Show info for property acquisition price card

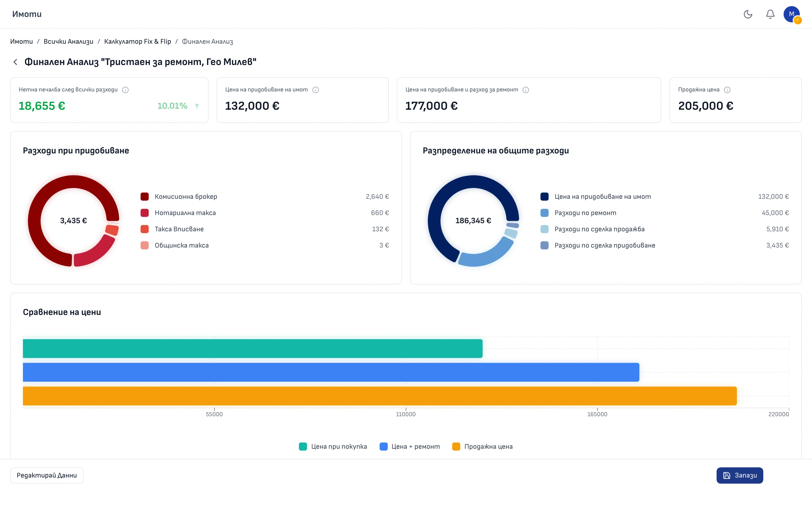(316, 90)
